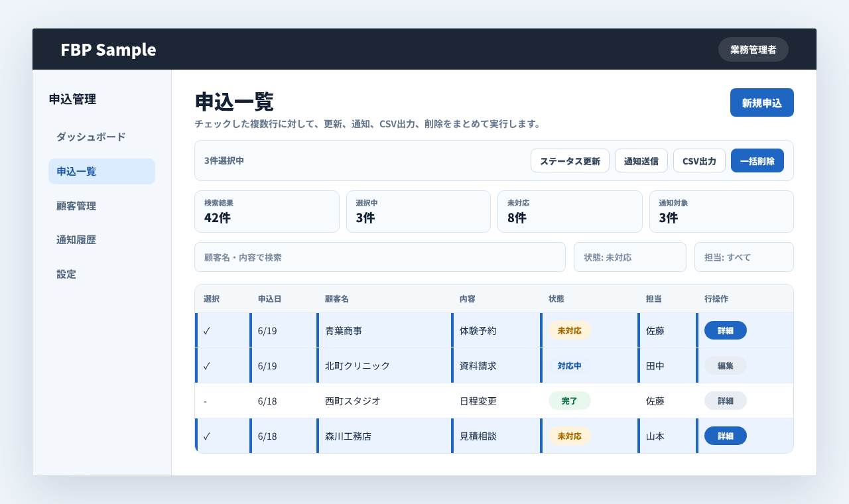Click the 内容 column header
The width and height of the screenshot is (849, 504).
pyautogui.click(x=468, y=299)
